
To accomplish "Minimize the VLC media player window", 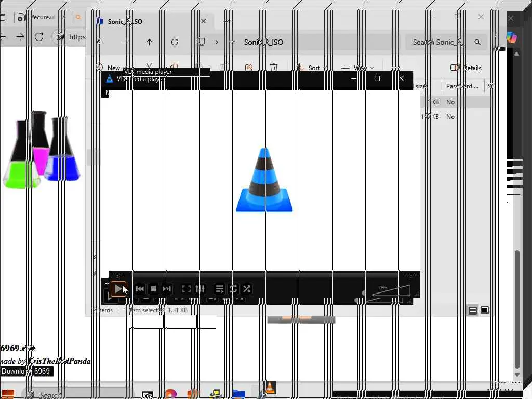I will pos(353,79).
